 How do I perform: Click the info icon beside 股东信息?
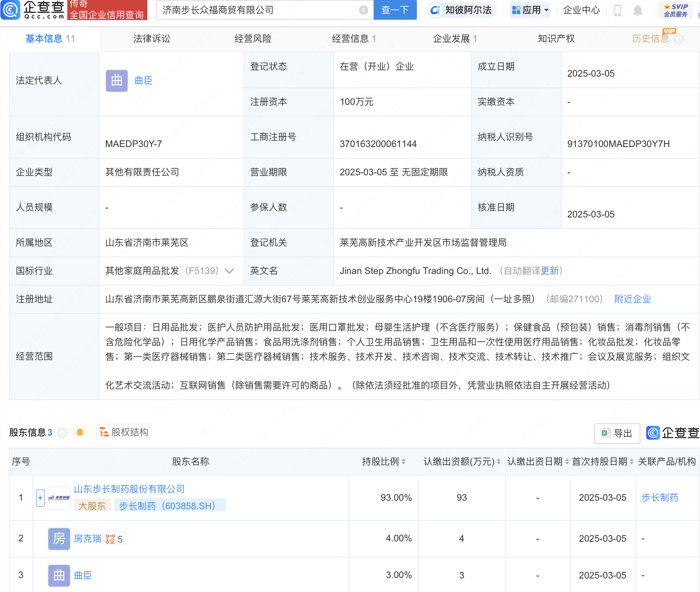coord(62,433)
